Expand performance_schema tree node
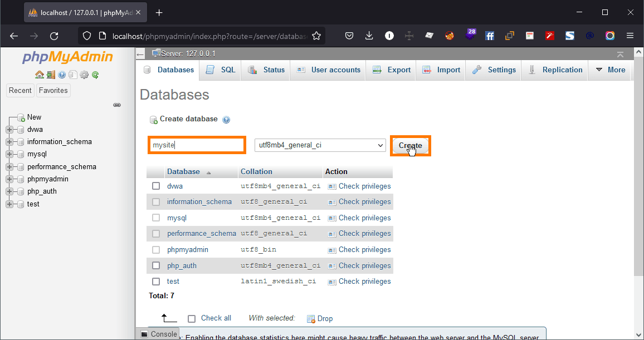The width and height of the screenshot is (644, 340). coord(9,167)
